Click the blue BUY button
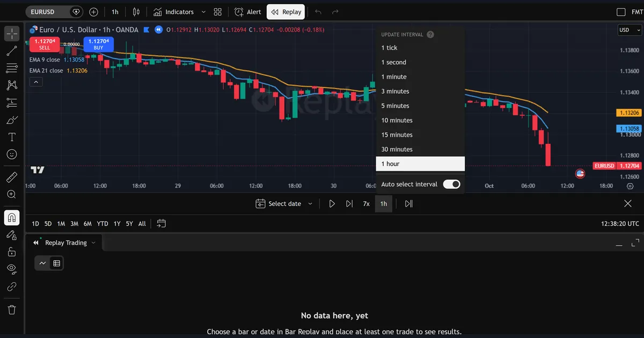 (98, 44)
